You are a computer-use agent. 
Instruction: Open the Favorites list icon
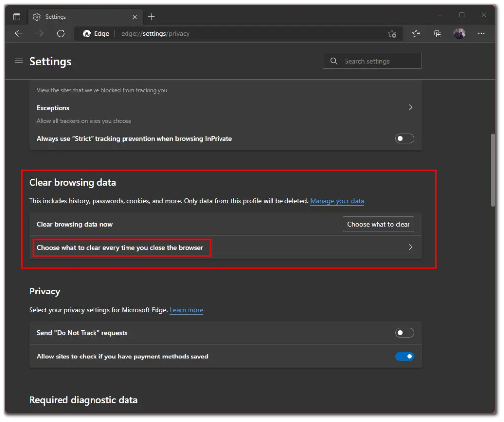click(x=416, y=33)
